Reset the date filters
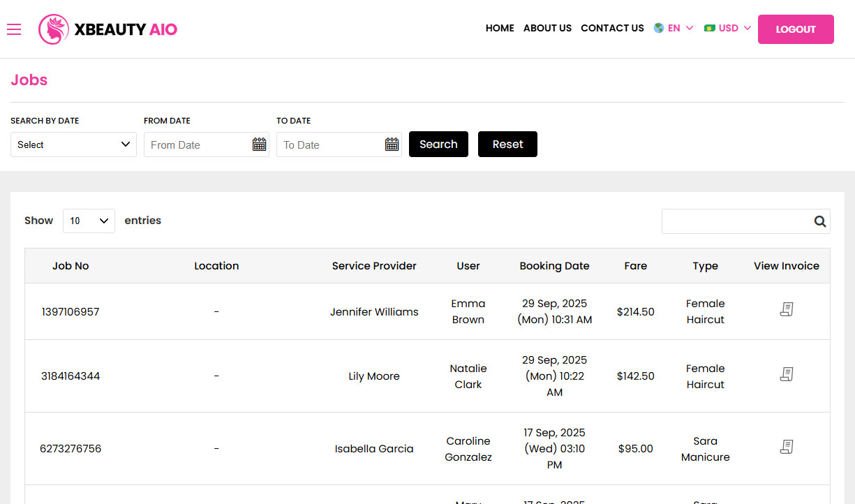 pos(507,144)
